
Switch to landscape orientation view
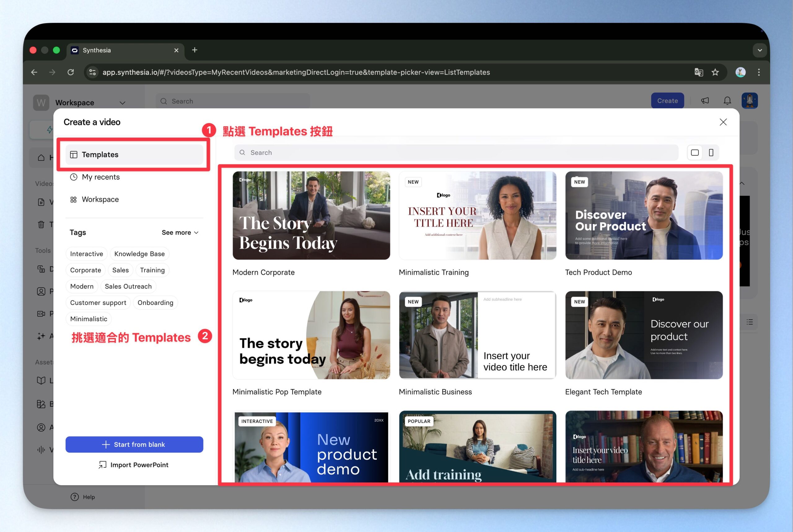(x=694, y=153)
